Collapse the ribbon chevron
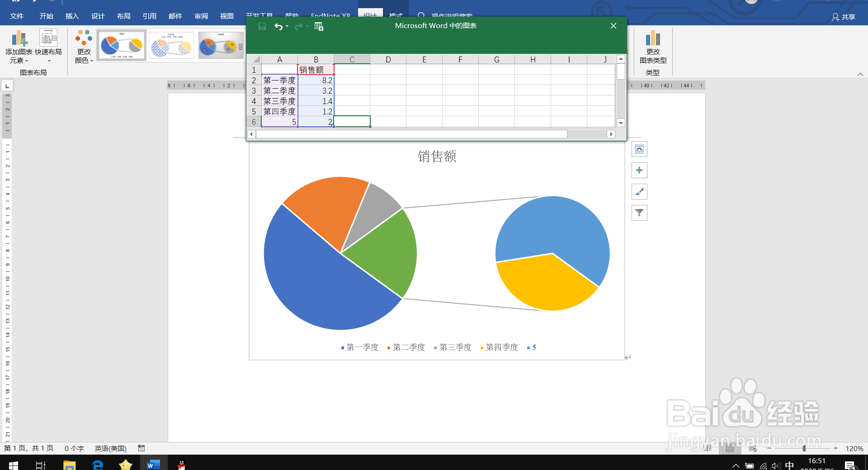Viewport: 868px width, 470px height. tap(860, 74)
